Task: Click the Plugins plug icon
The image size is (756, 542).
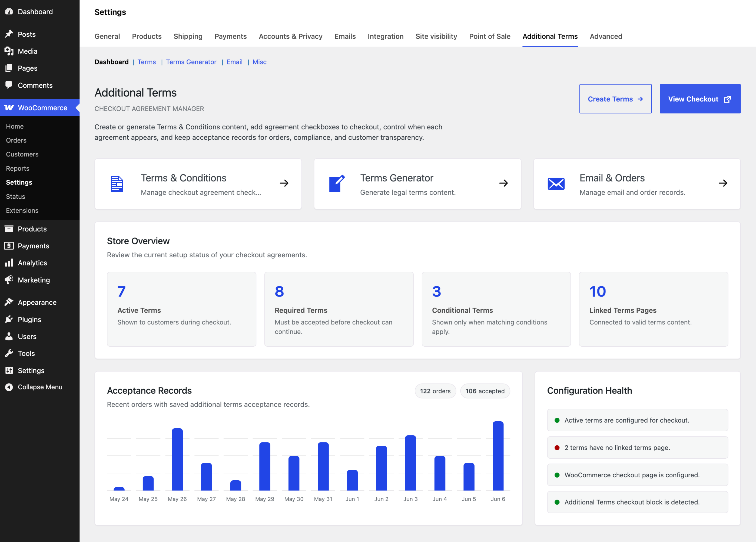Action: 9,319
